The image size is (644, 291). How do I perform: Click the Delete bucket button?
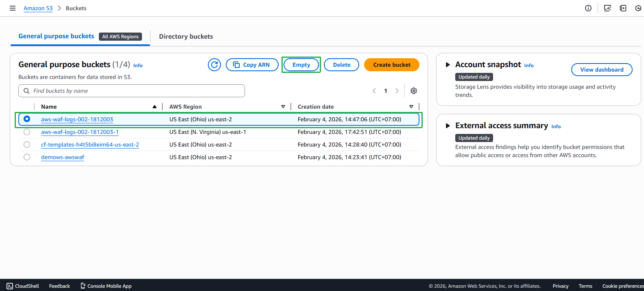[x=342, y=65]
